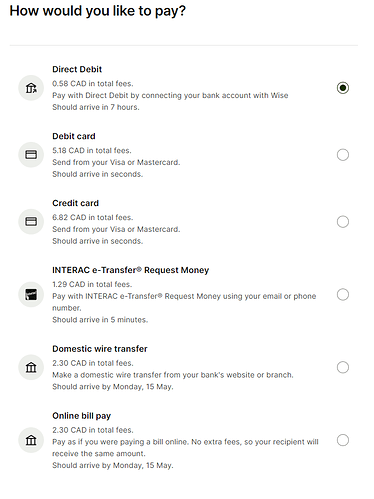The image size is (374, 499).
Task: Click the Domestic wire transfer heading
Action: tap(100, 349)
